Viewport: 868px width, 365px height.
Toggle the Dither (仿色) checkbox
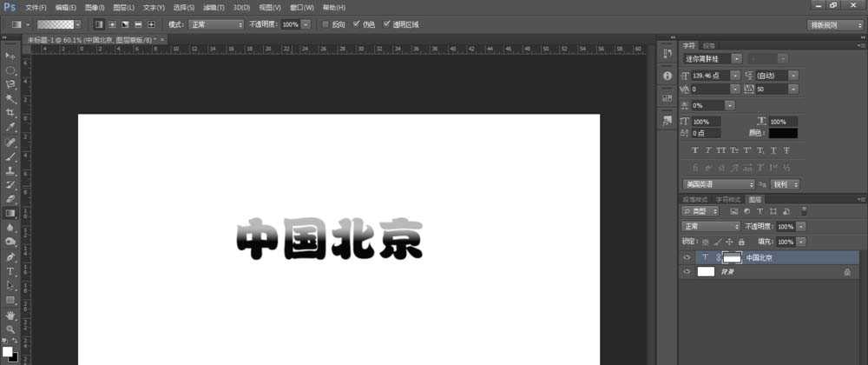(356, 24)
